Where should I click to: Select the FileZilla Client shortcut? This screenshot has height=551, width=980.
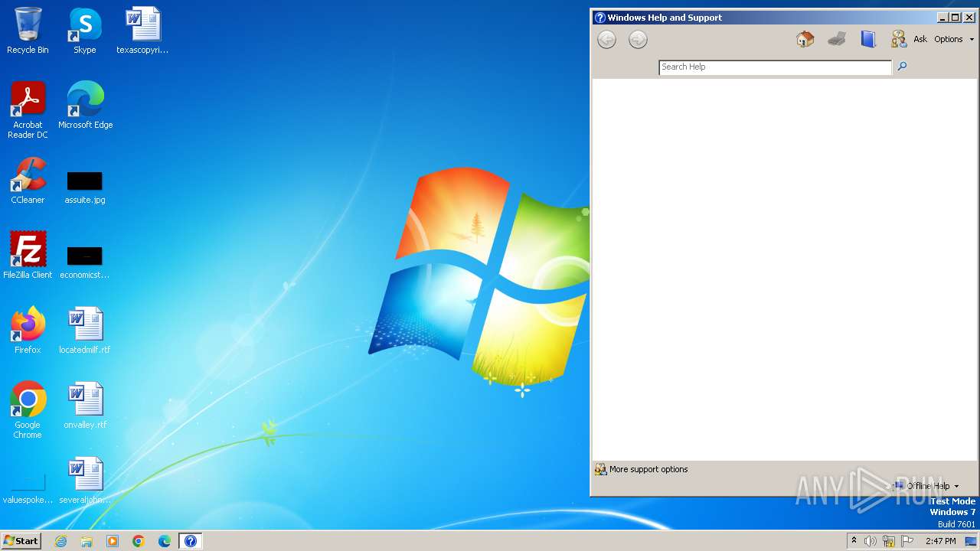pos(28,256)
